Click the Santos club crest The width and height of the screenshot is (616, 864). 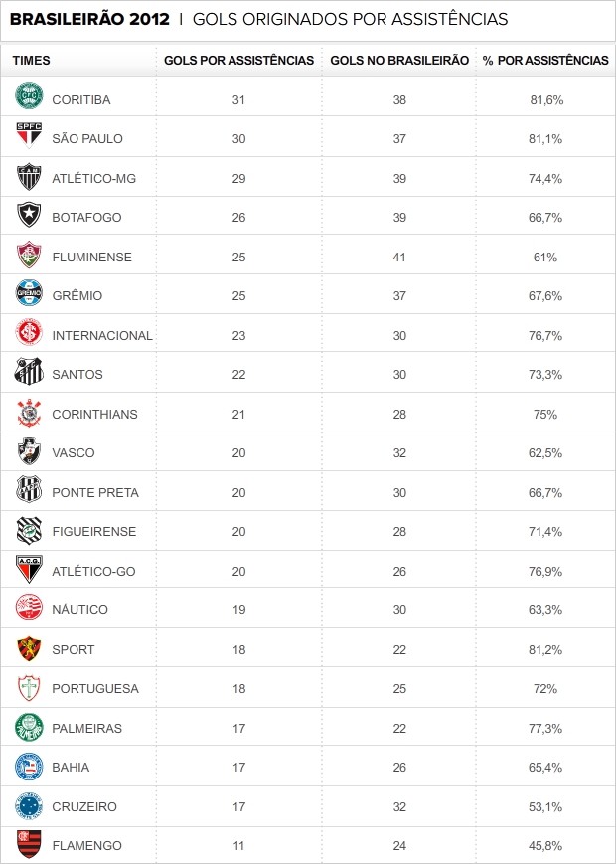(x=29, y=373)
